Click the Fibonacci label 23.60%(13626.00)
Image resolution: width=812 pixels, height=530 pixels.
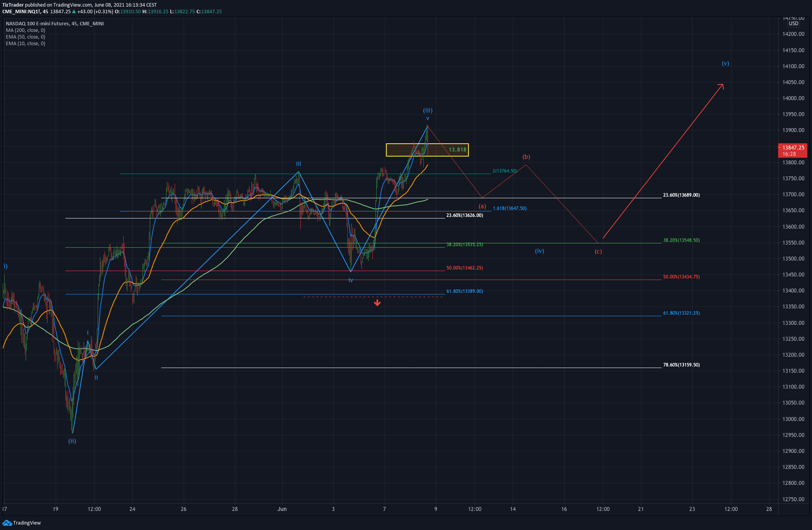465,215
